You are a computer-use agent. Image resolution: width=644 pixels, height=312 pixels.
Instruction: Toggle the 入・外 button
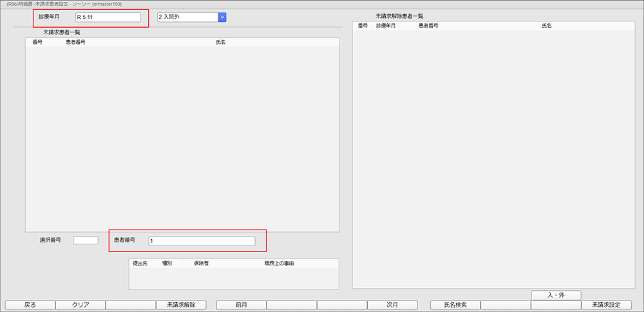coord(556,295)
